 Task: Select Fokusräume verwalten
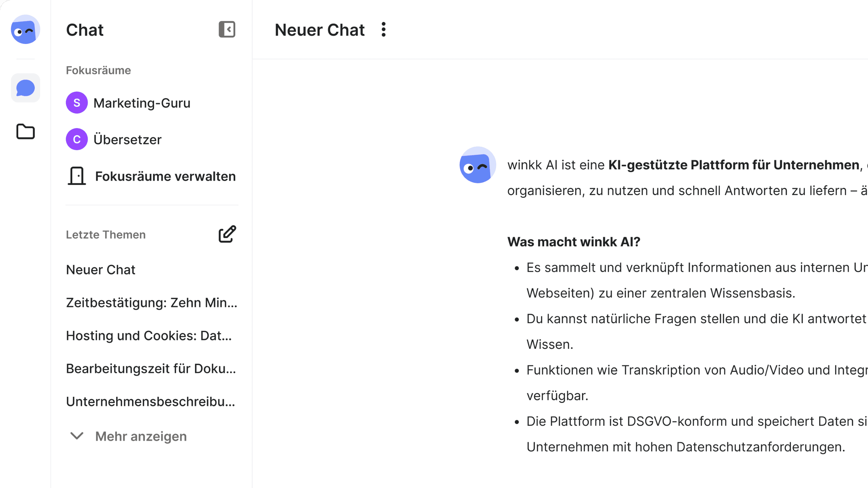click(165, 175)
